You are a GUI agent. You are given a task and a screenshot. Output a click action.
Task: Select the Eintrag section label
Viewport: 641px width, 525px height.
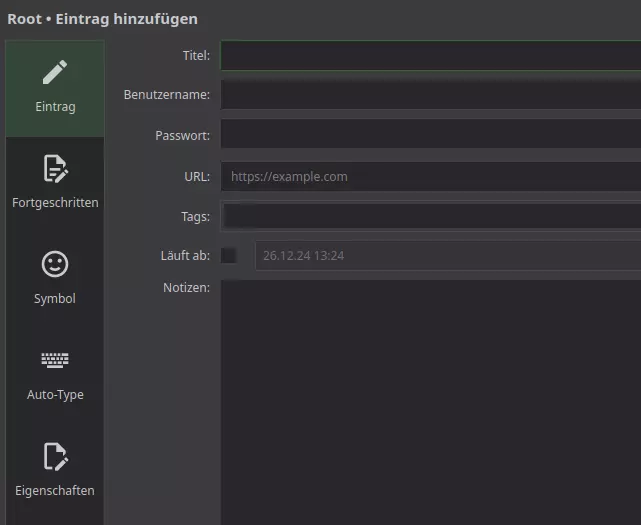(x=55, y=107)
